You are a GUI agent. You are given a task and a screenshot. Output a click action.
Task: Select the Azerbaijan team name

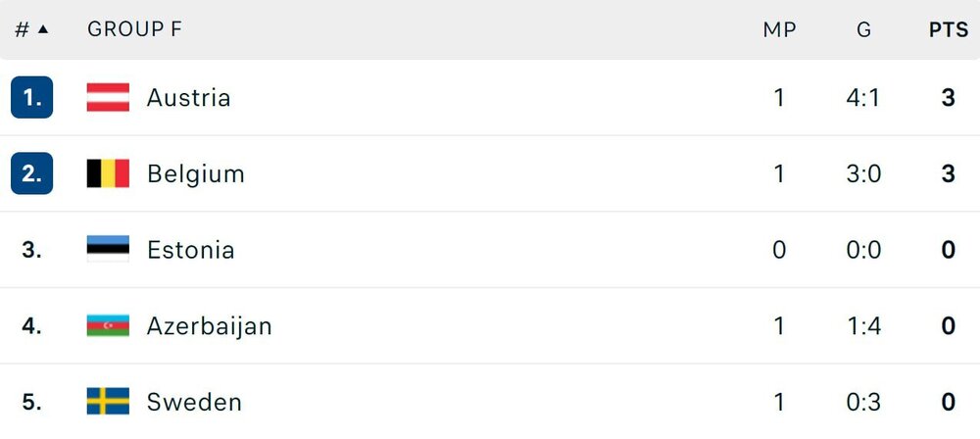(209, 325)
